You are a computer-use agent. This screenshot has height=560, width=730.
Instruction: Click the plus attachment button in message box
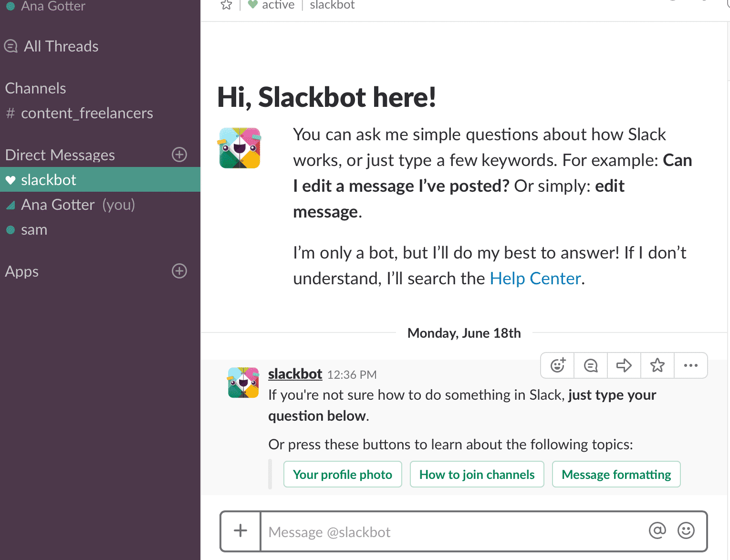pyautogui.click(x=240, y=531)
